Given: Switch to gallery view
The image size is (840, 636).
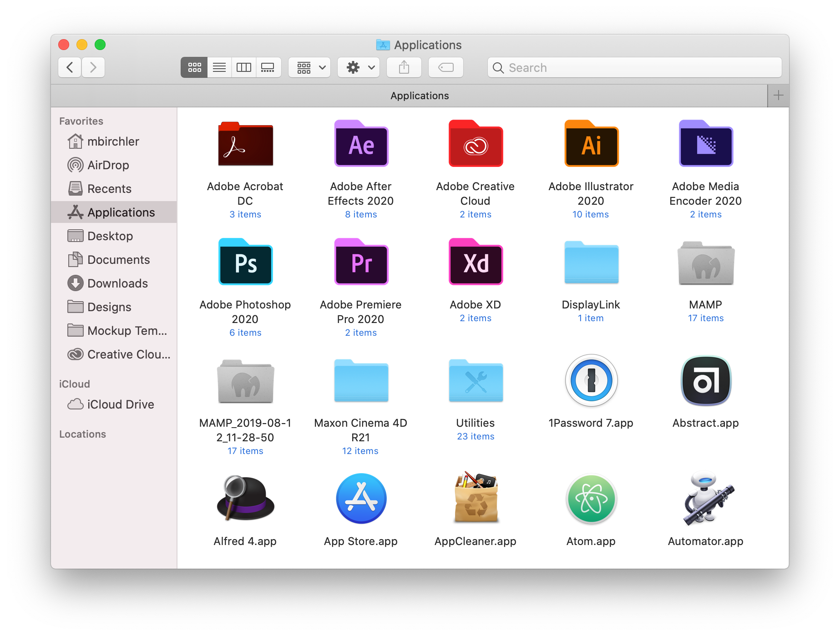Looking at the screenshot, I should (x=268, y=68).
